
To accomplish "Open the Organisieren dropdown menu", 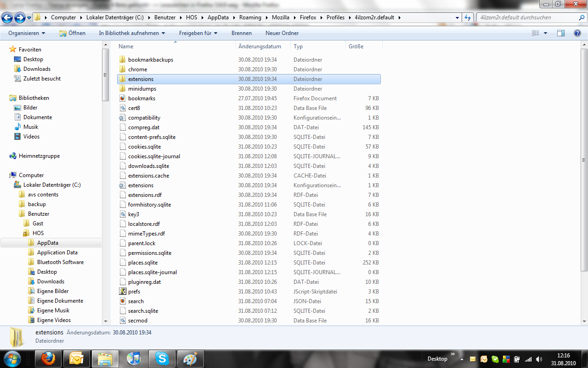I will [27, 33].
